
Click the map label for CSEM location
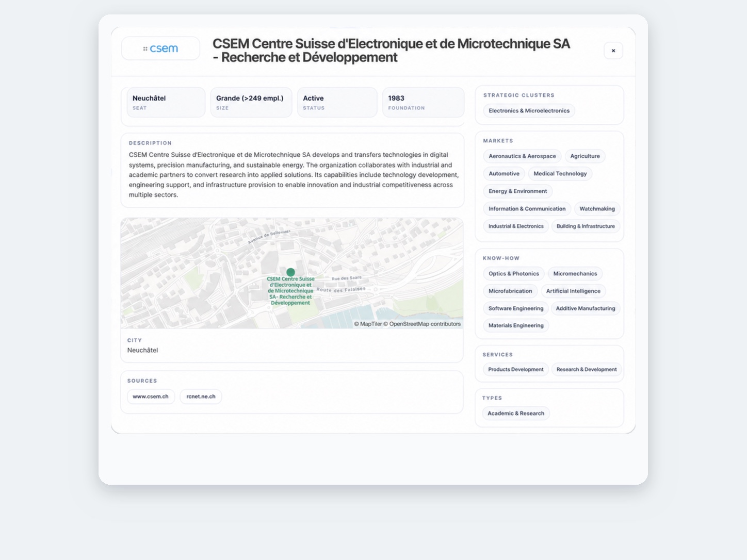pos(290,291)
